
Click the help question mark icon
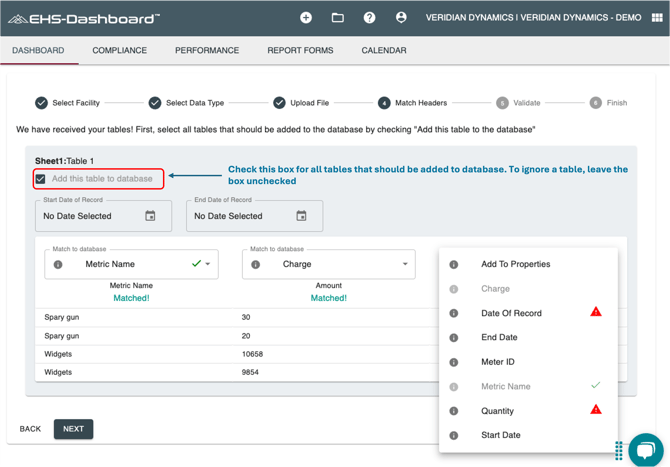(369, 18)
